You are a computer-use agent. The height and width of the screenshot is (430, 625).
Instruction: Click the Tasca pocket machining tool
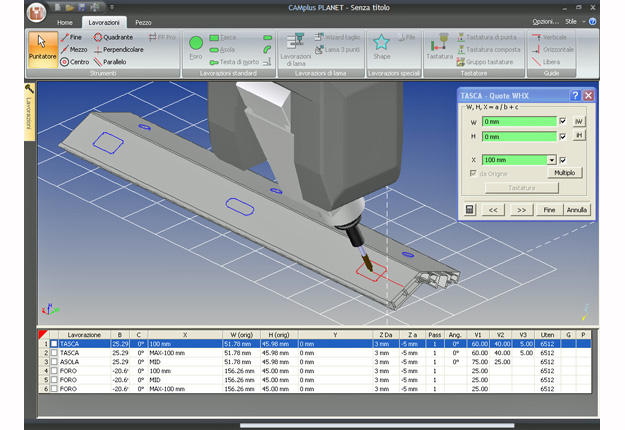223,37
